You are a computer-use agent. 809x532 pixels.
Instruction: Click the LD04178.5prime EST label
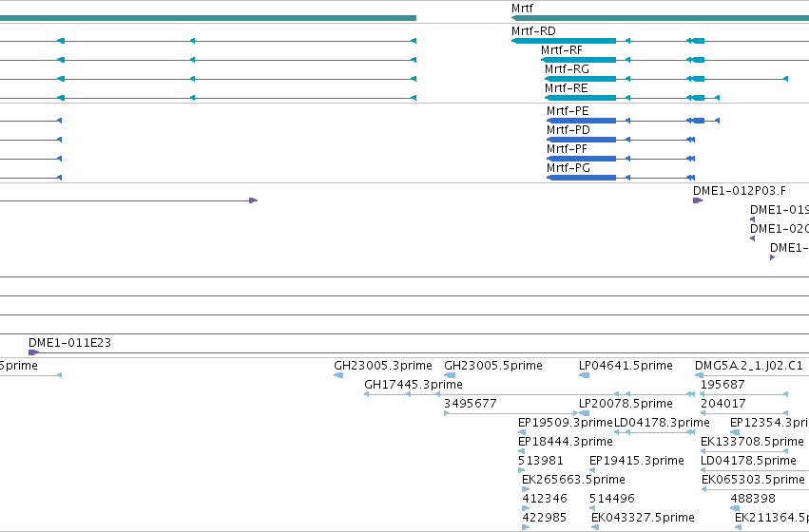pos(749,461)
